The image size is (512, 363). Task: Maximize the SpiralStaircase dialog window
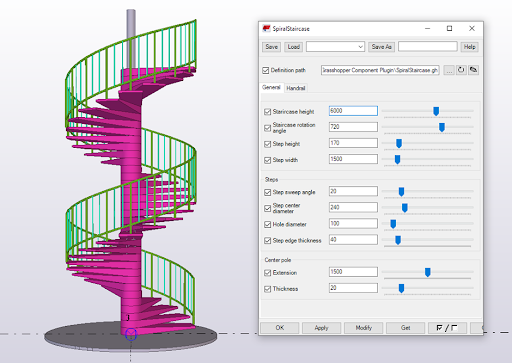coord(449,29)
